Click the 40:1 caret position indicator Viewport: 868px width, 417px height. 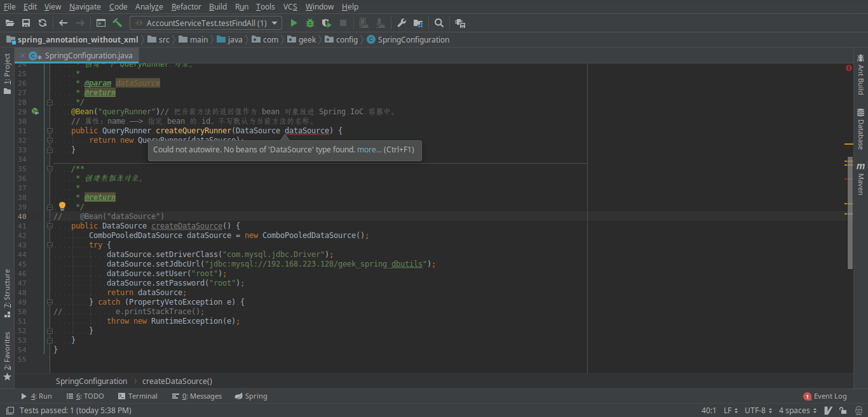click(709, 411)
